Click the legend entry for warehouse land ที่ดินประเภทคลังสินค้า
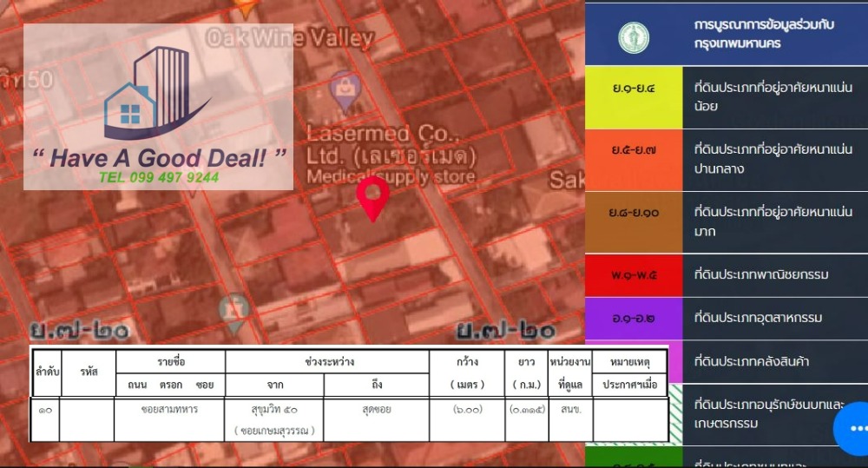The height and width of the screenshot is (468, 868). click(752, 361)
